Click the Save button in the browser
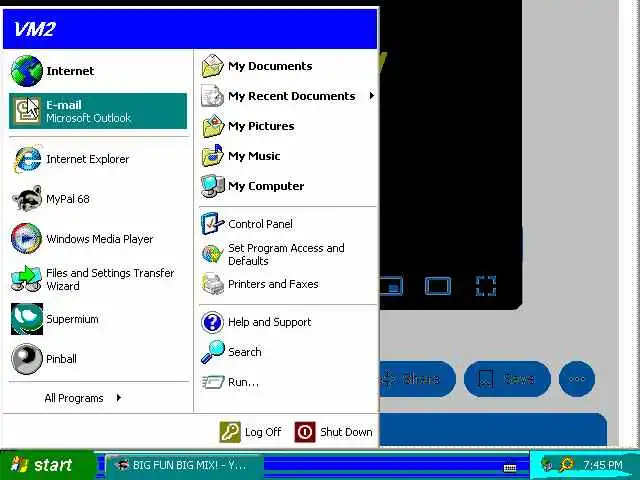This screenshot has height=480, width=640. tap(507, 379)
